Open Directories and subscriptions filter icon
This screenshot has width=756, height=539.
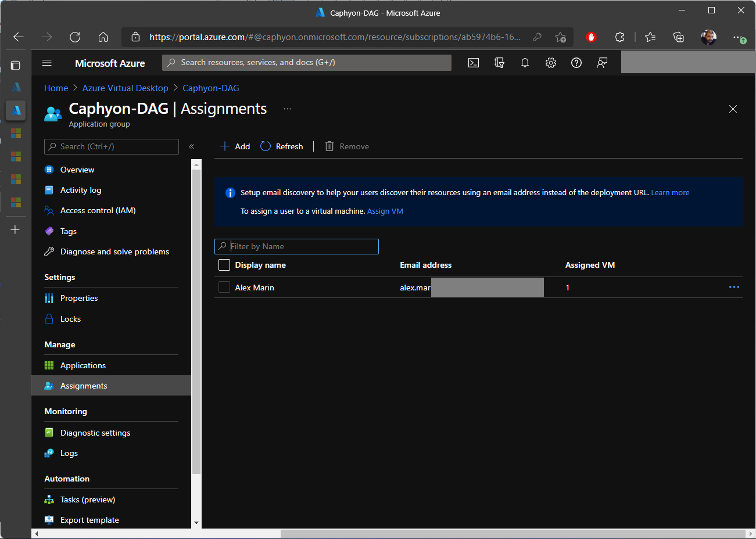point(499,63)
